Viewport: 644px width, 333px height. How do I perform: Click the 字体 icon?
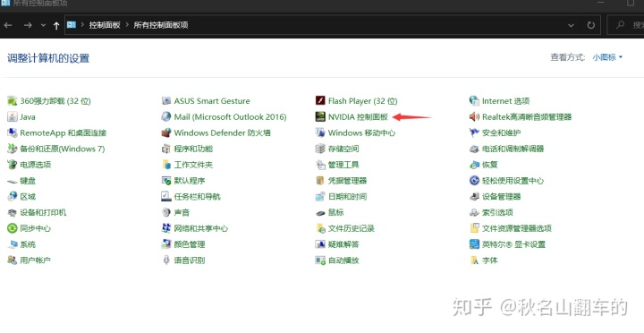click(x=474, y=260)
